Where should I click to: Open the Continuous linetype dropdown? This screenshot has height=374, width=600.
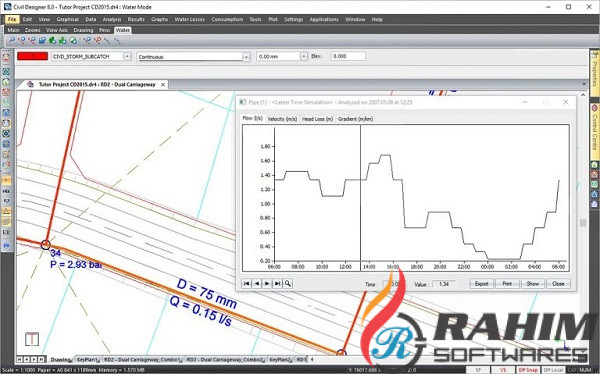coord(246,57)
